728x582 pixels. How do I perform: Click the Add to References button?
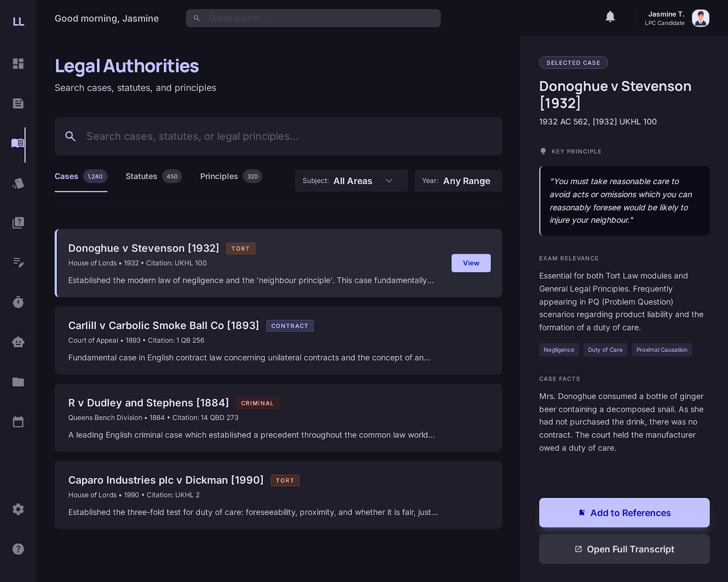pyautogui.click(x=624, y=513)
